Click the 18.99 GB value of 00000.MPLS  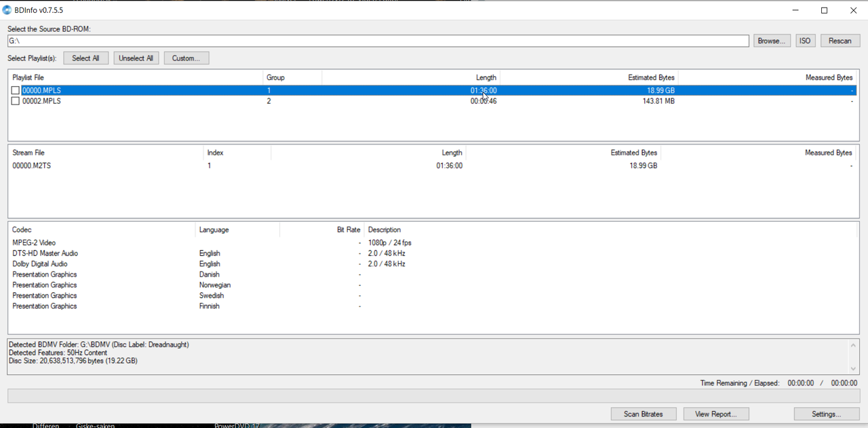[x=660, y=90]
